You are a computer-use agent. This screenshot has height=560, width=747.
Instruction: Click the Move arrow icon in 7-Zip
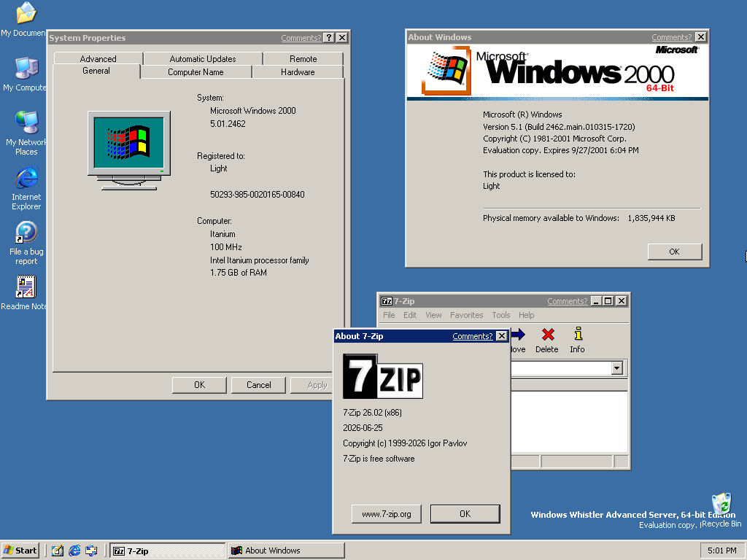point(519,335)
